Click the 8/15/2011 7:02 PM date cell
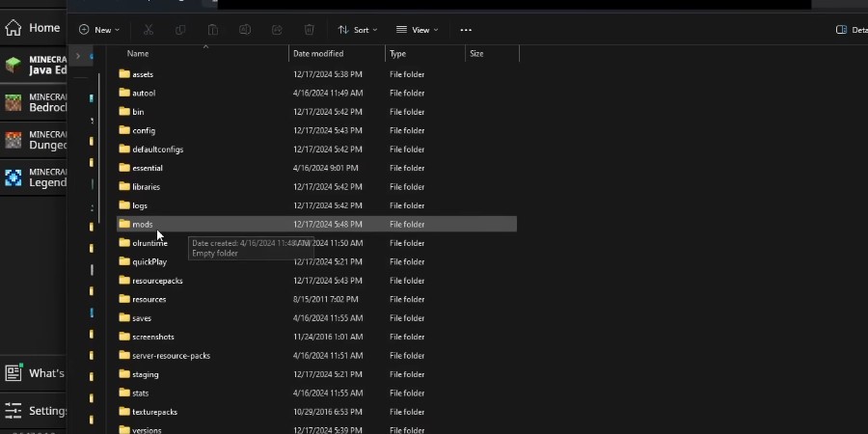868x434 pixels. click(326, 300)
